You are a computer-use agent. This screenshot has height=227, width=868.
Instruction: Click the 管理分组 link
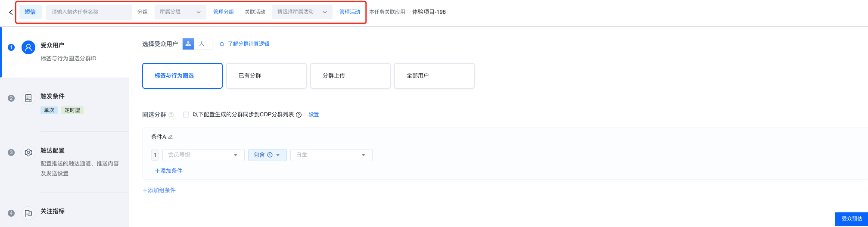point(224,12)
